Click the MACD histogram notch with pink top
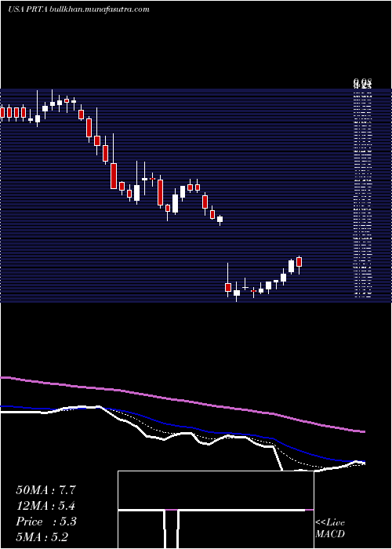Viewport: 392px width, 549px height. [x=172, y=528]
